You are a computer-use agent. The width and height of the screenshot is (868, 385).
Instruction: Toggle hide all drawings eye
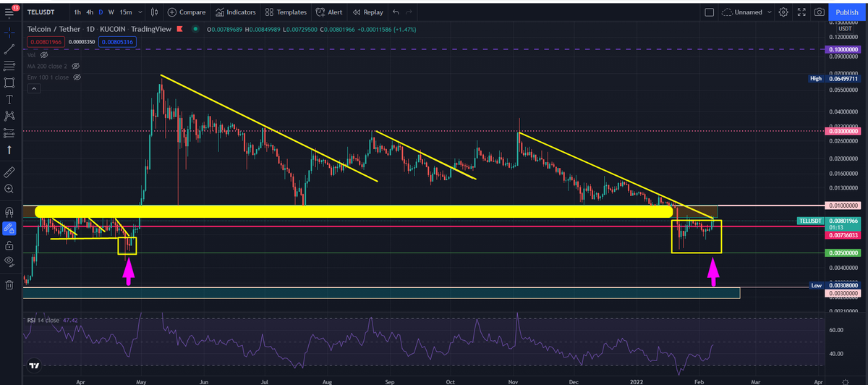tap(9, 261)
